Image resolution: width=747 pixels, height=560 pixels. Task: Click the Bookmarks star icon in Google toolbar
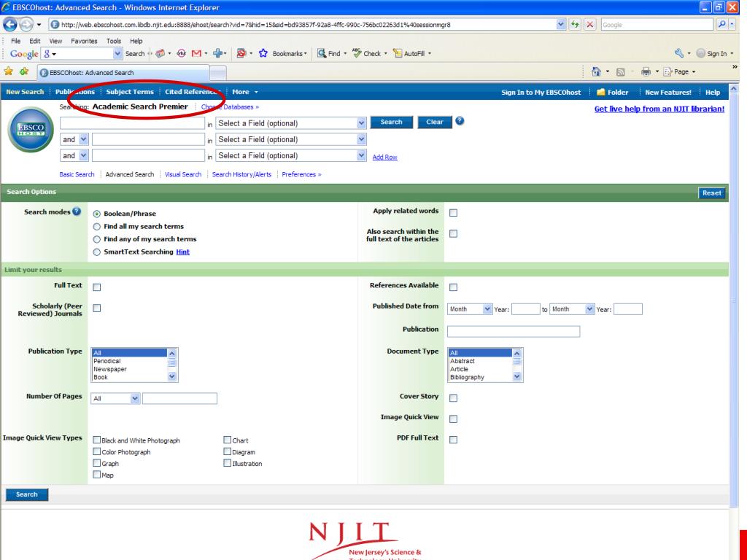tap(263, 54)
